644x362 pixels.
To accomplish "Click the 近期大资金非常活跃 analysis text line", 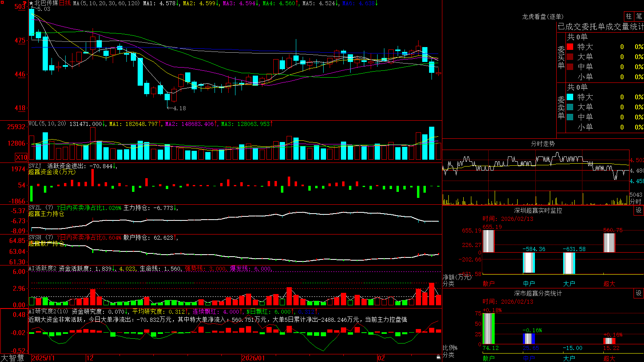I will 218,319.
